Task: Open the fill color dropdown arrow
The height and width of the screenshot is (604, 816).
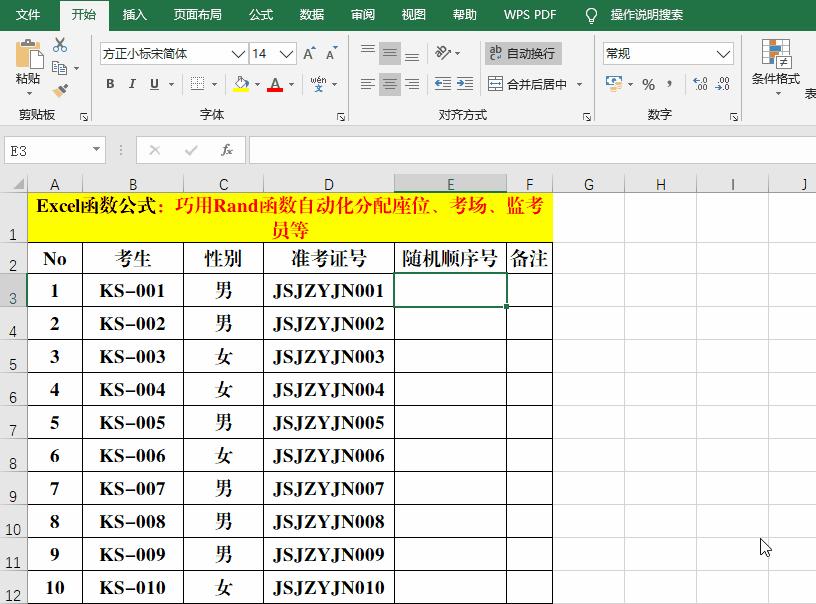Action: (x=256, y=85)
